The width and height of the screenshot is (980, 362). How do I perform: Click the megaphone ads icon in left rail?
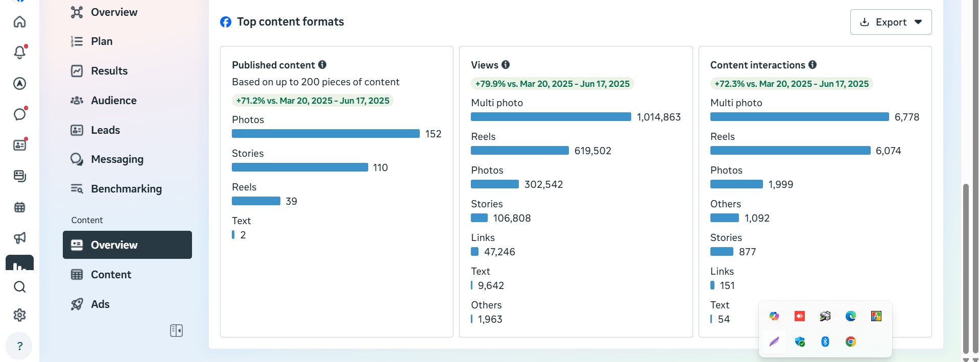pos(19,238)
